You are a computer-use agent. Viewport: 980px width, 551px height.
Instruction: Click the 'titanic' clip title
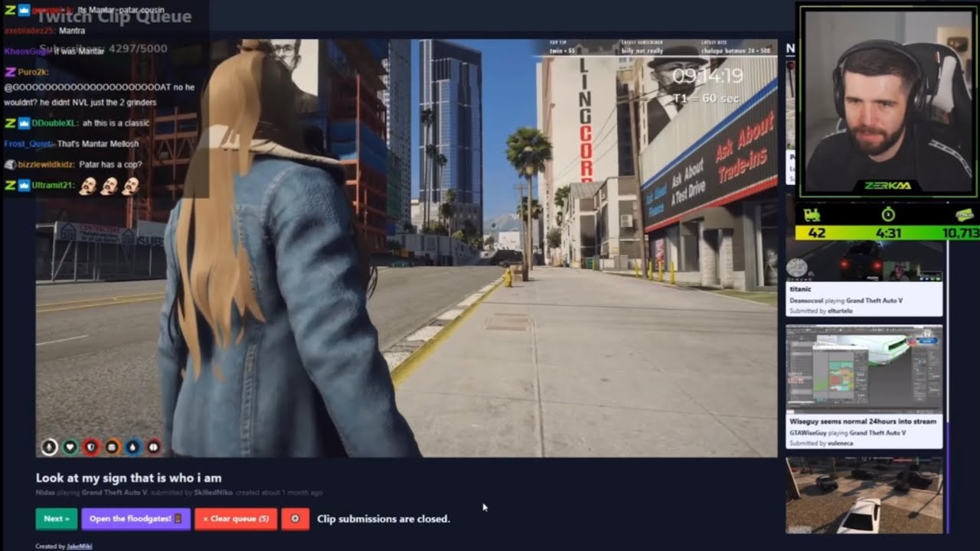click(x=800, y=290)
